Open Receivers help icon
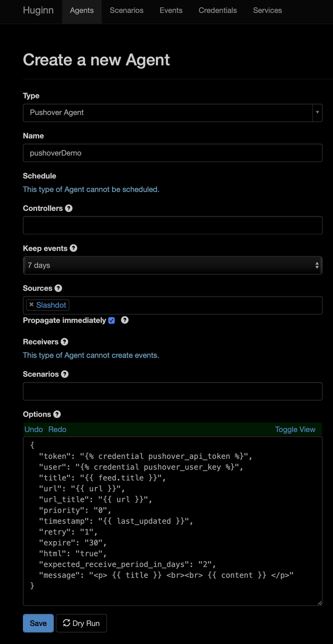The height and width of the screenshot is (644, 333). click(64, 342)
